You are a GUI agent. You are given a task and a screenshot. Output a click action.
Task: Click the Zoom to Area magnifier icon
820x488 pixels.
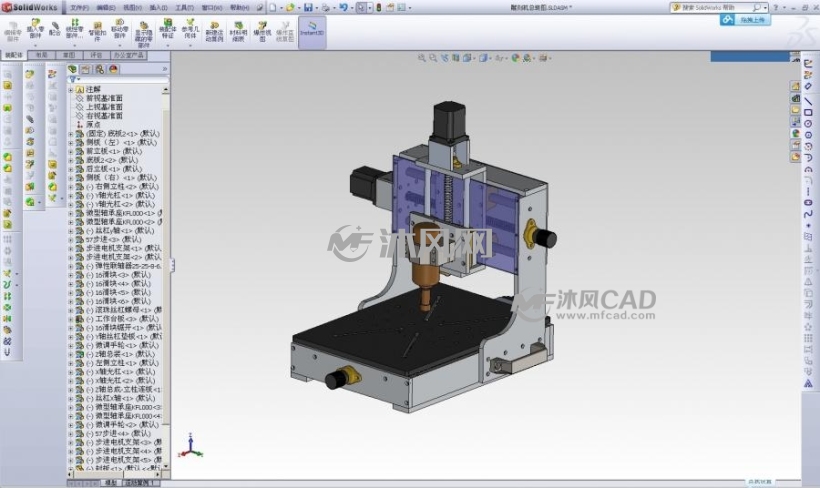coord(433,58)
